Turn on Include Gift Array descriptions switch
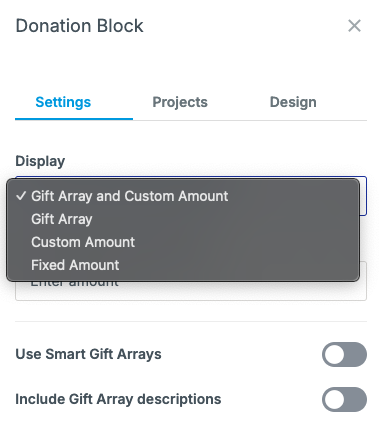The image size is (380, 421). point(344,399)
